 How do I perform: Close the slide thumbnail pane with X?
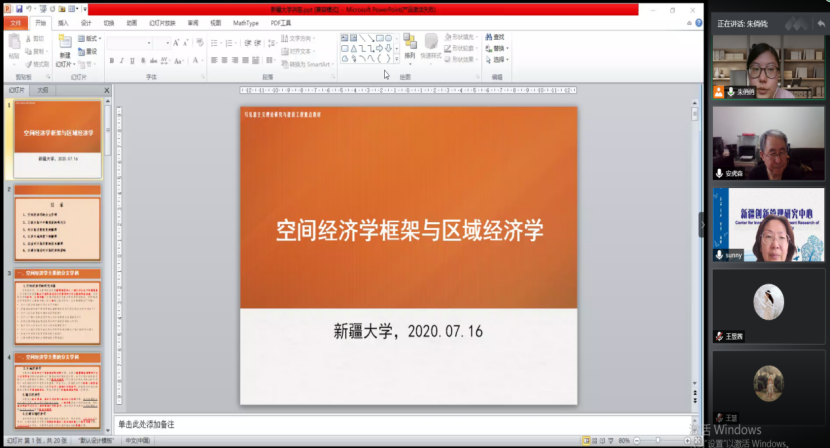(x=106, y=91)
